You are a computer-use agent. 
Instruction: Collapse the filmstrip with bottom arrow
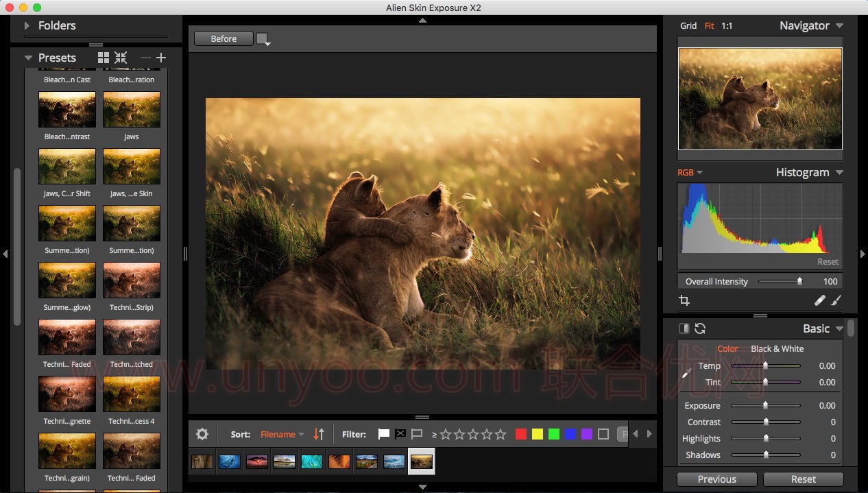[x=422, y=488]
